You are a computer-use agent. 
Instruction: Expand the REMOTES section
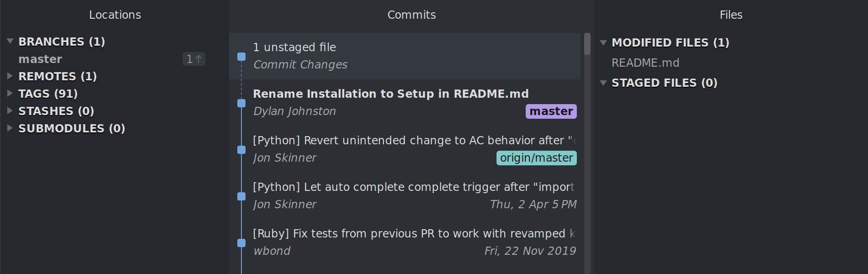click(10, 76)
